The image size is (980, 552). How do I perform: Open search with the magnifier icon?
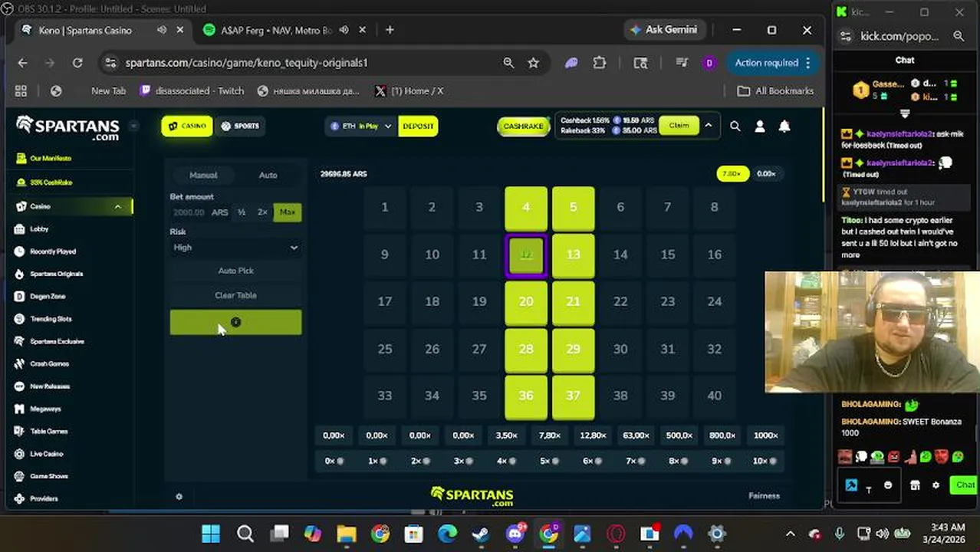tap(735, 127)
